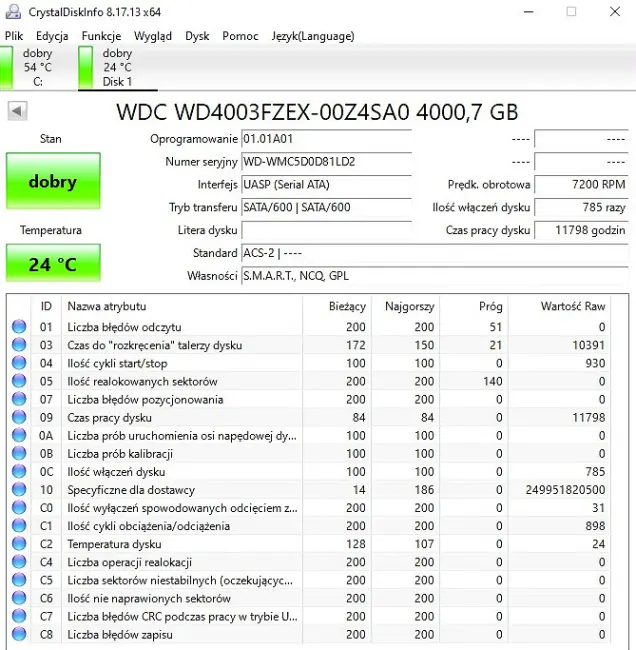Click the 11798 godzin power-on hours field
Screen dimensions: 636x650
pos(581,230)
